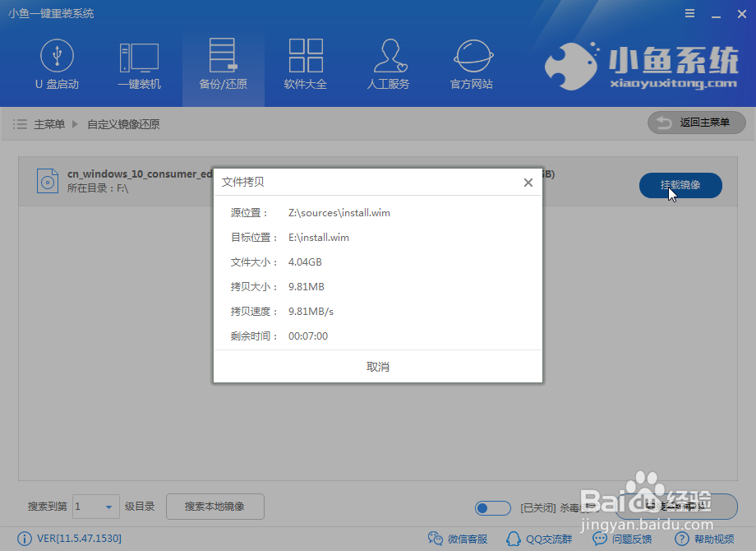
Task: Open the 帮助视频 icon
Action: (x=704, y=539)
